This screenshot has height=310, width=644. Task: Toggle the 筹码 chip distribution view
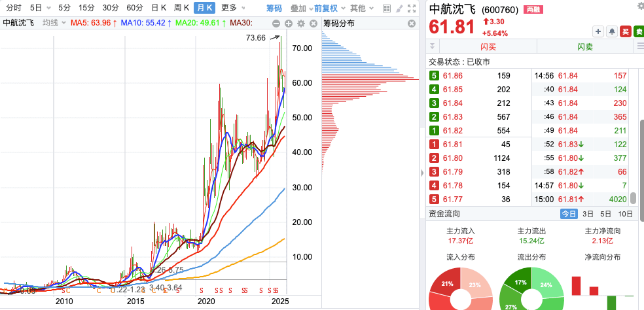click(x=274, y=8)
